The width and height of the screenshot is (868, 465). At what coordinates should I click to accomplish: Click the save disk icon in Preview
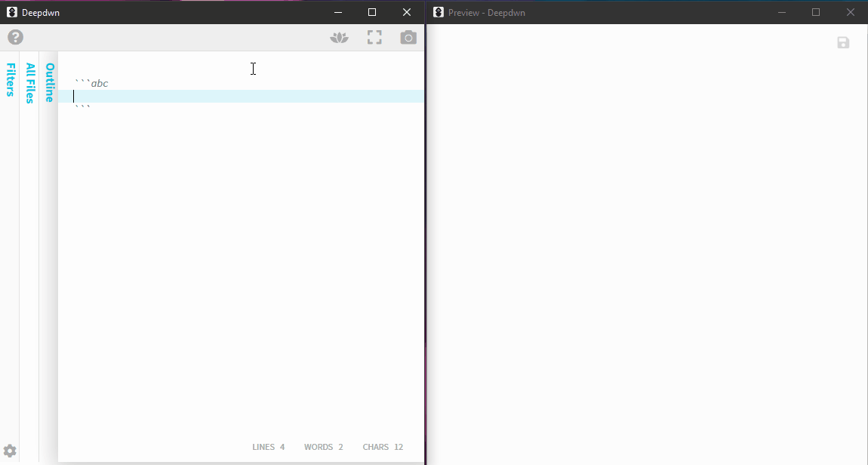(843, 42)
